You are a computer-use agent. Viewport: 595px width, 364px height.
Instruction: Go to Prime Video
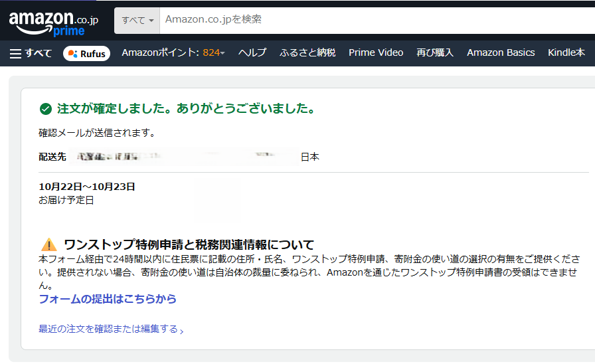pyautogui.click(x=376, y=52)
